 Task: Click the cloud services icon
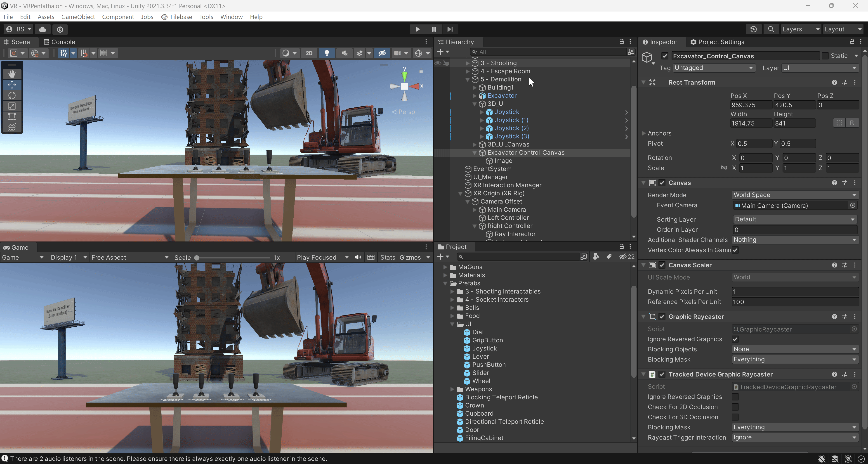pos(42,29)
